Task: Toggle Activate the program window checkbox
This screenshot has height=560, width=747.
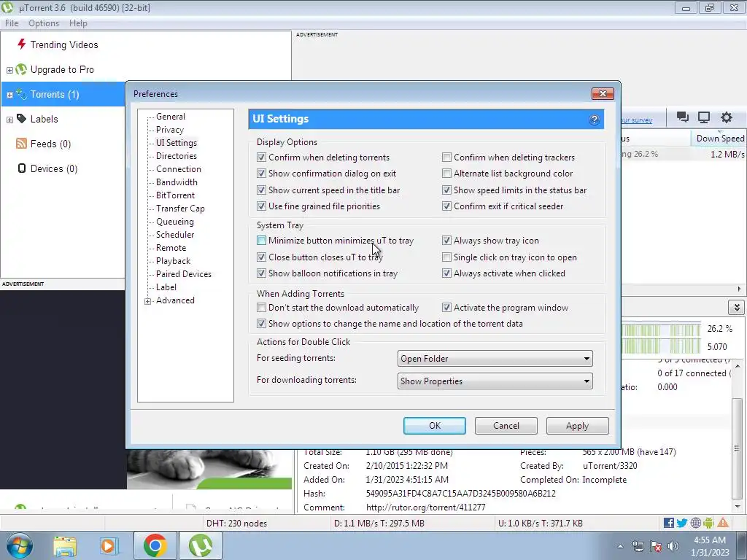Action: pyautogui.click(x=446, y=308)
